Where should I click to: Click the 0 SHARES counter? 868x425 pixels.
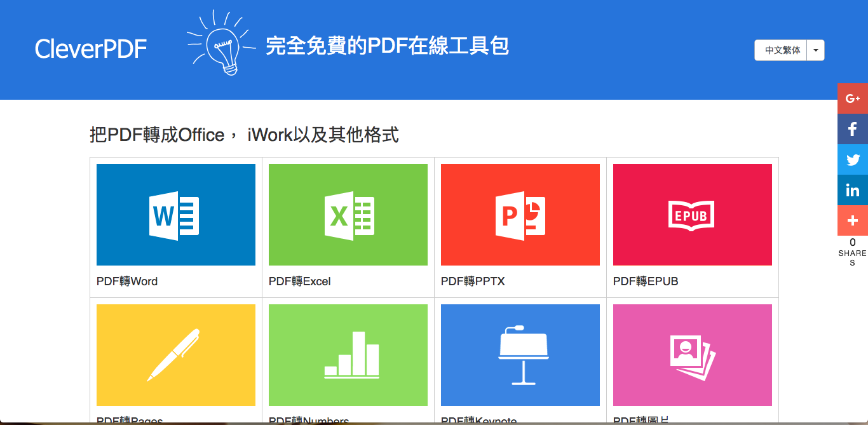click(853, 252)
